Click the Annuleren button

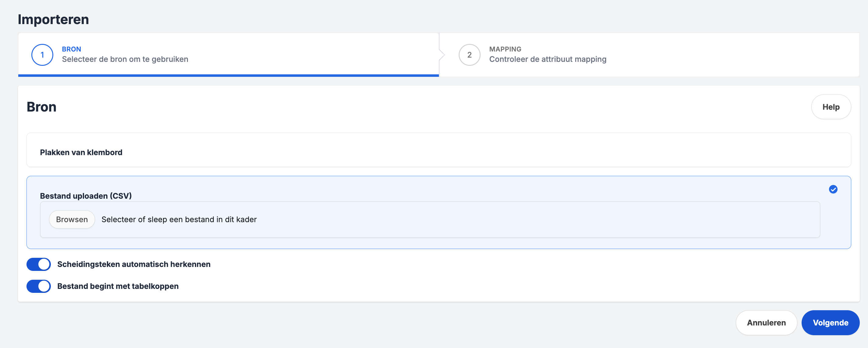[x=766, y=323]
